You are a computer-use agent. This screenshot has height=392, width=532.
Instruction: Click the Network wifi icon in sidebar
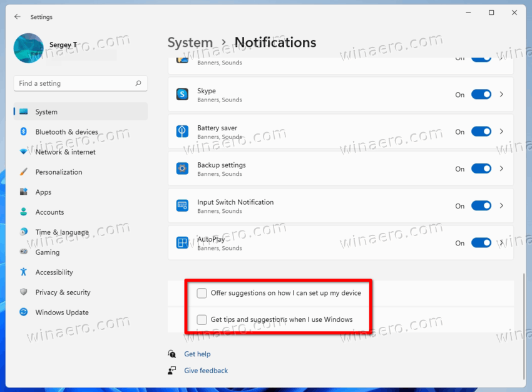point(23,152)
